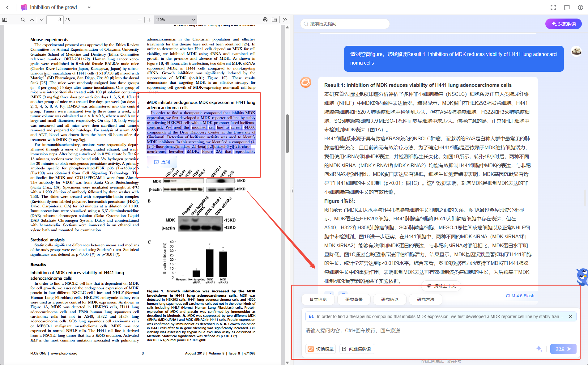
Task: Open 切换模型 switch model
Action: tap(321, 349)
